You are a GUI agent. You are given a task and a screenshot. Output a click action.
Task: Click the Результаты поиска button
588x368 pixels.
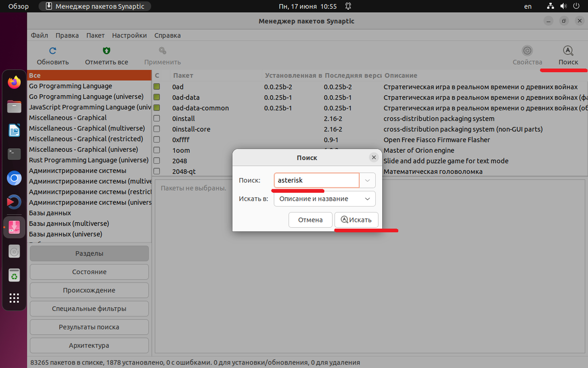pyautogui.click(x=89, y=327)
